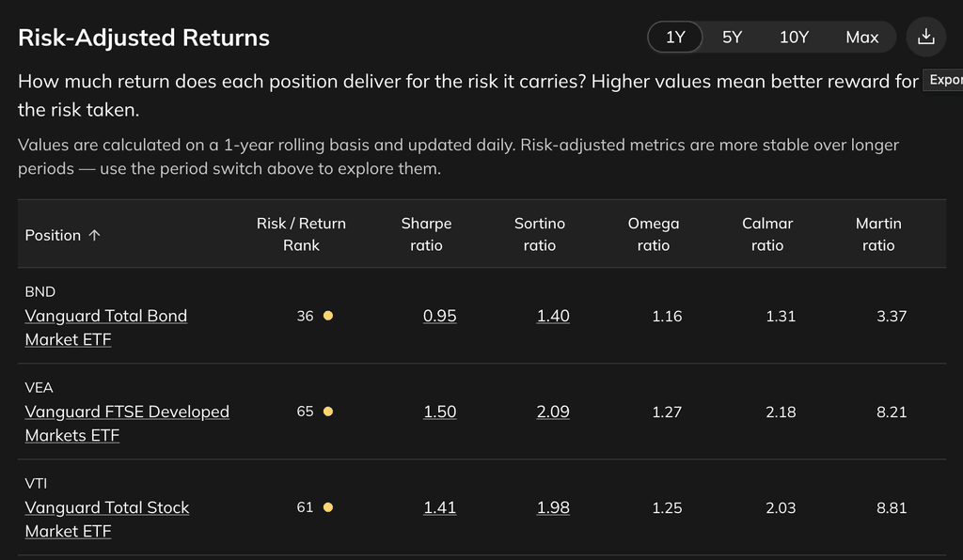
Task: Click VTI yellow rank indicator dot
Action: tap(328, 507)
